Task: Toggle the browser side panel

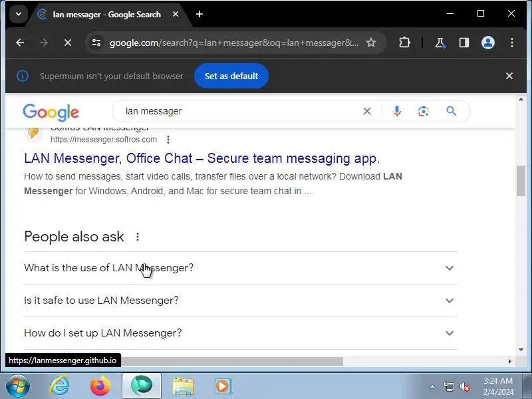Action: pyautogui.click(x=464, y=43)
